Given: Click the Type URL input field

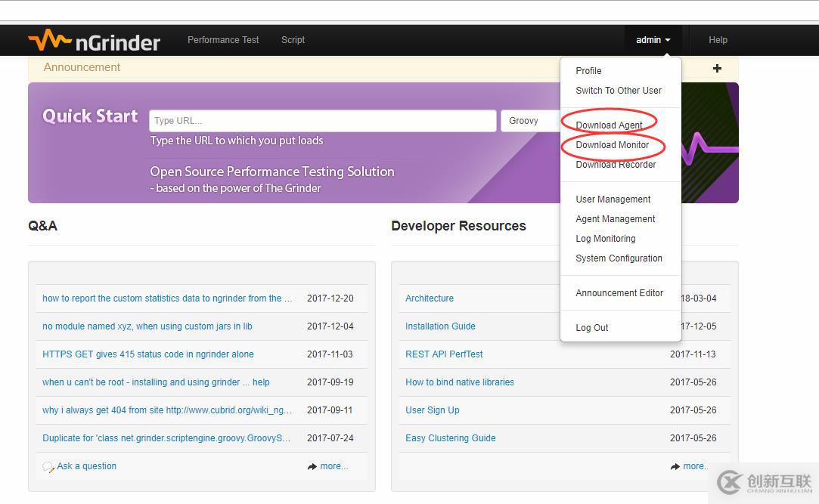Looking at the screenshot, I should [322, 121].
